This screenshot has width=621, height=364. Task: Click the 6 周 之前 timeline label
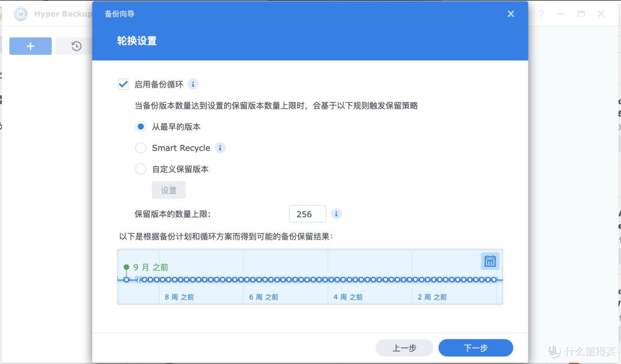pos(263,297)
